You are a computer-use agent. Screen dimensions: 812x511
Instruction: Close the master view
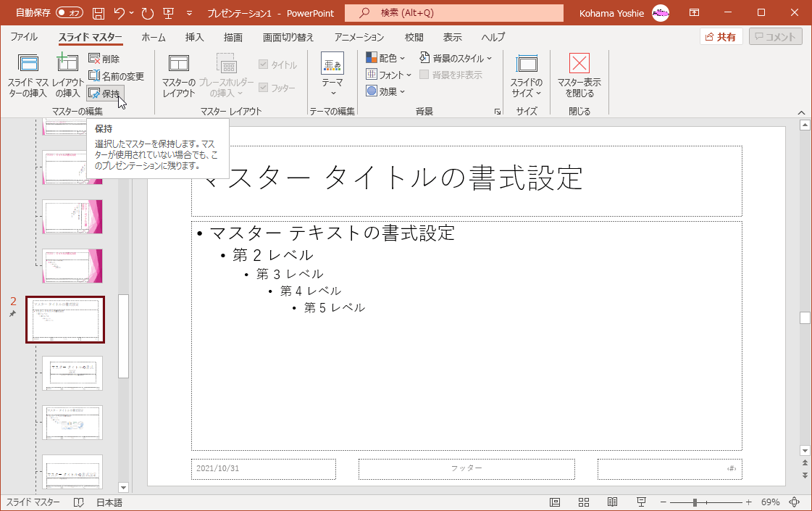pos(579,75)
